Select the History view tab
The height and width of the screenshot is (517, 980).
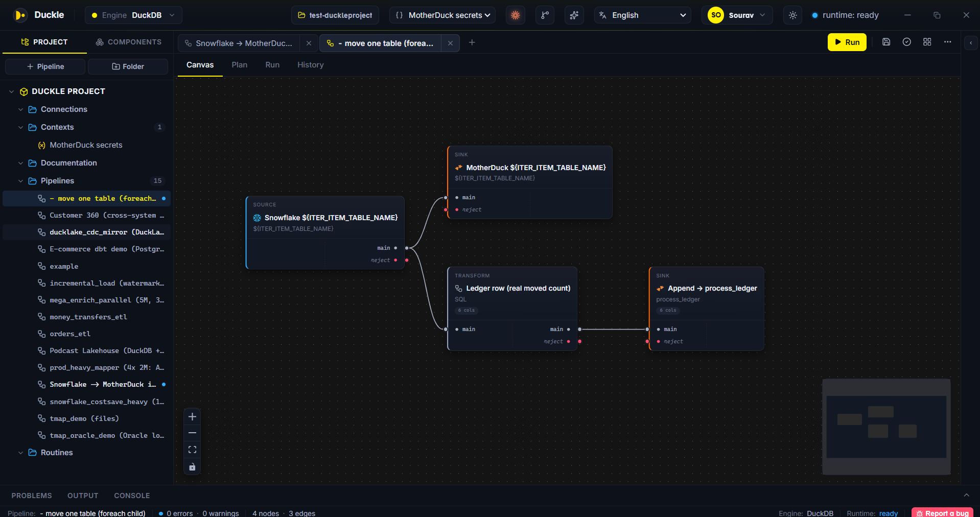[311, 65]
